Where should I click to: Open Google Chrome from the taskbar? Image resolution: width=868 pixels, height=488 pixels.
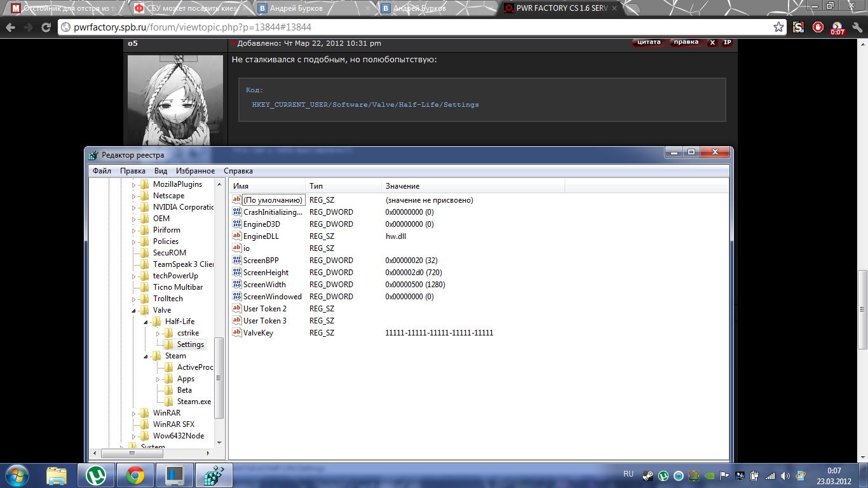[x=135, y=475]
